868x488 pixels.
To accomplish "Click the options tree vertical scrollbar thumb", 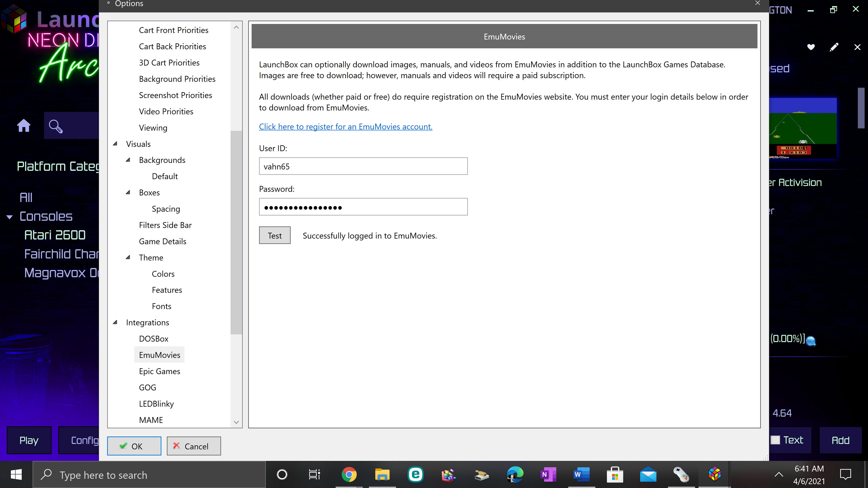I will coord(236,232).
